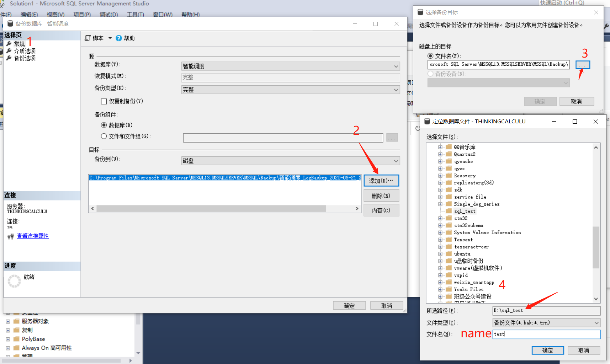This screenshot has width=610, height=364.
Task: Click the folder tree scroll-down arrow
Action: click(596, 299)
